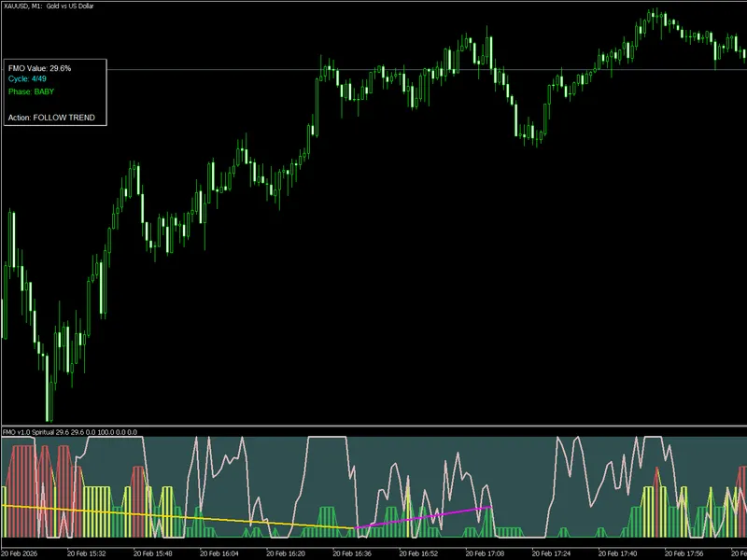The width and height of the screenshot is (747, 560).
Task: Click the FMO v1.0 Spiritual indicator label
Action: (x=69, y=432)
